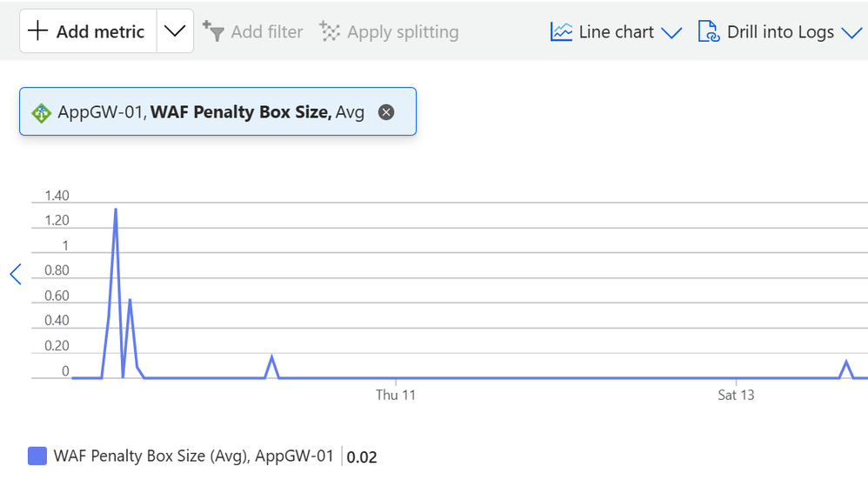
Task: Click the WAF Penalty Box Size legend label
Action: [x=193, y=456]
